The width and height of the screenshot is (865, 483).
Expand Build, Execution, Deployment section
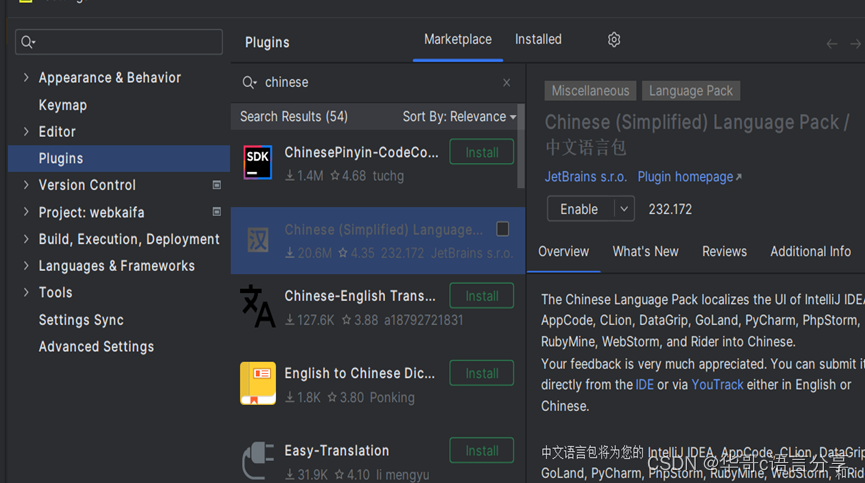[26, 239]
